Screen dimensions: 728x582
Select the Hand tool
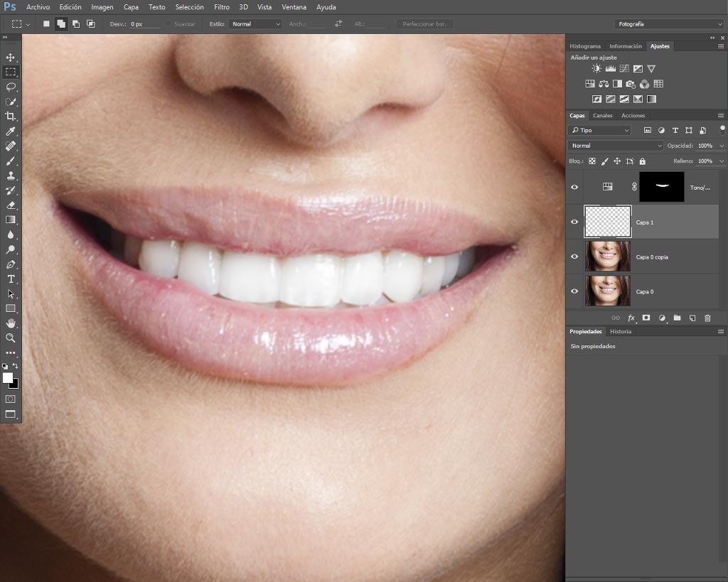point(10,323)
